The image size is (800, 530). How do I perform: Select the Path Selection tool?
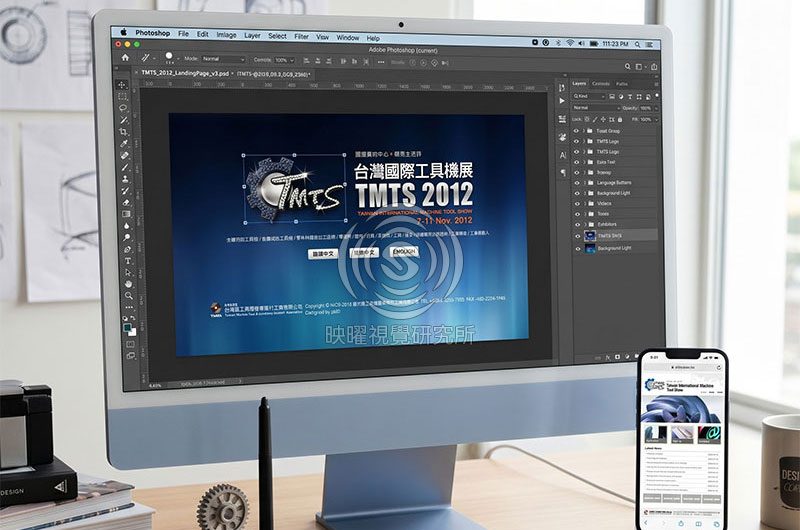point(129,272)
